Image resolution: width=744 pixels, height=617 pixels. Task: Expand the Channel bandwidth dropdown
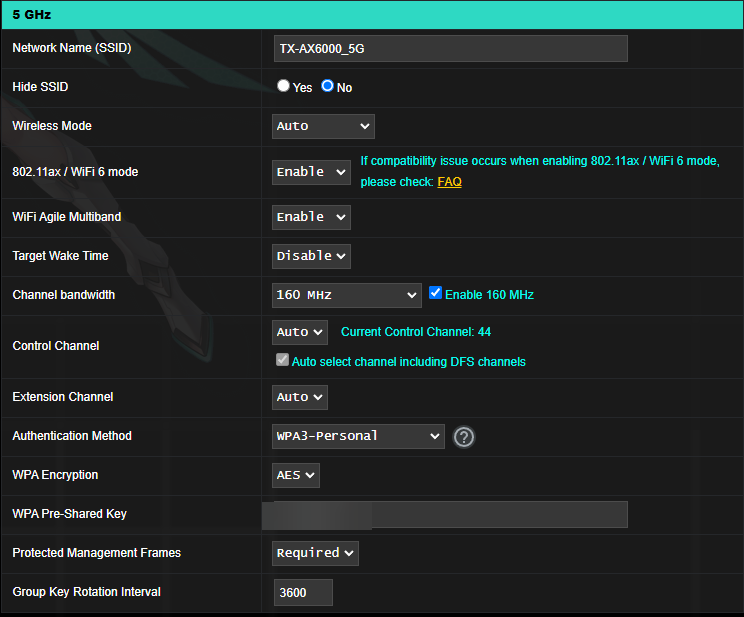tap(346, 295)
